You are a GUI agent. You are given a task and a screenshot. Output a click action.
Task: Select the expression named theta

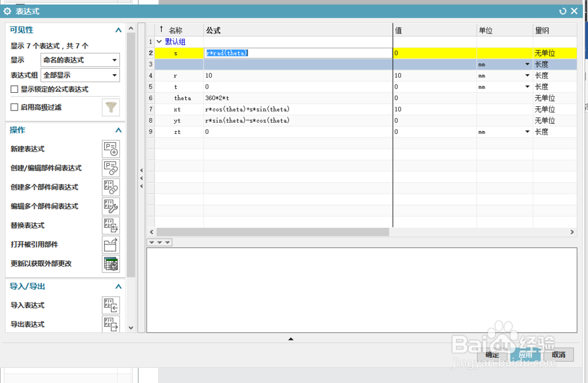click(x=182, y=98)
